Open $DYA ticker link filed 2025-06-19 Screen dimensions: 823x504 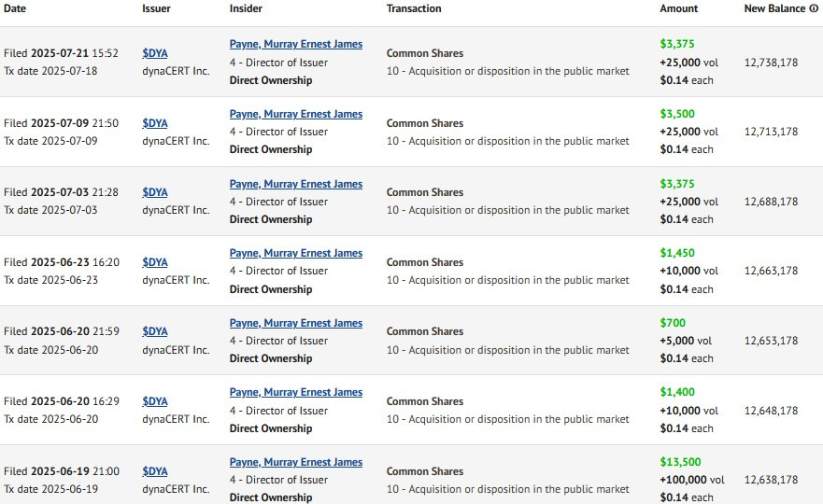(155, 471)
